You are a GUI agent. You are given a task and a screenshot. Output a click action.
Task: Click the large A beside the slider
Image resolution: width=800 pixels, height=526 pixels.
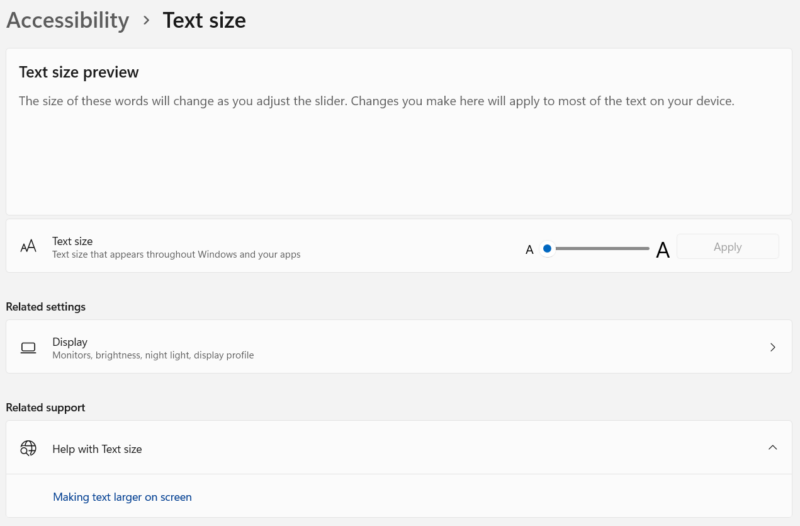tap(662, 251)
